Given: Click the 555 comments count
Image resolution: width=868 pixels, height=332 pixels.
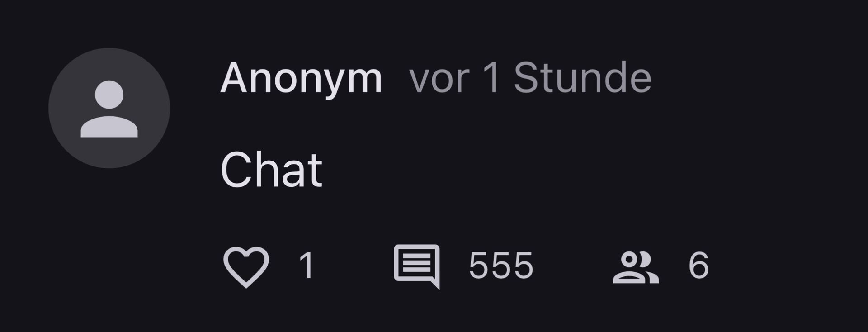Looking at the screenshot, I should point(501,266).
